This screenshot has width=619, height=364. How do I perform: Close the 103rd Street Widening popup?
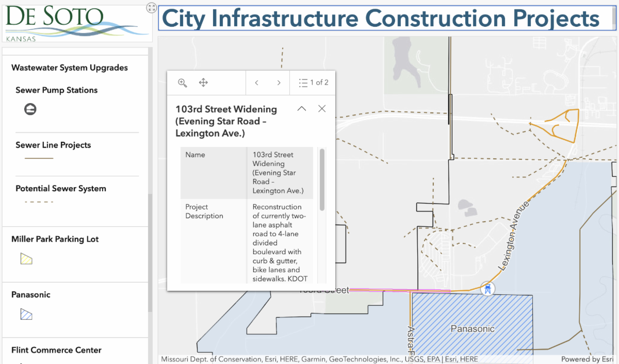(x=322, y=109)
